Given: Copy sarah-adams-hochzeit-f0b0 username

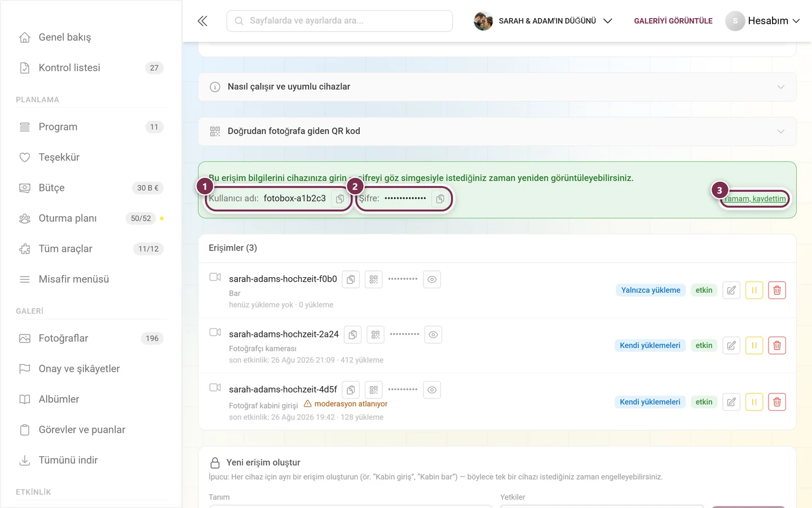Looking at the screenshot, I should (x=351, y=279).
